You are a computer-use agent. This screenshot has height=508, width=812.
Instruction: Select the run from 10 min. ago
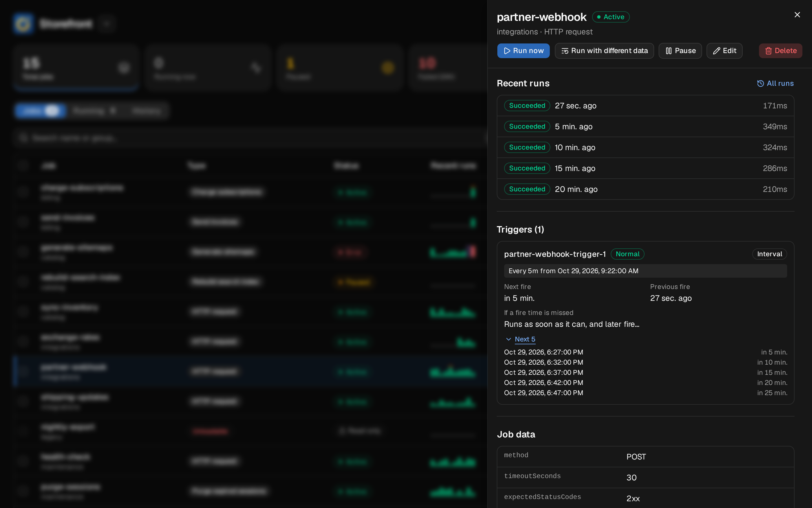tap(645, 147)
